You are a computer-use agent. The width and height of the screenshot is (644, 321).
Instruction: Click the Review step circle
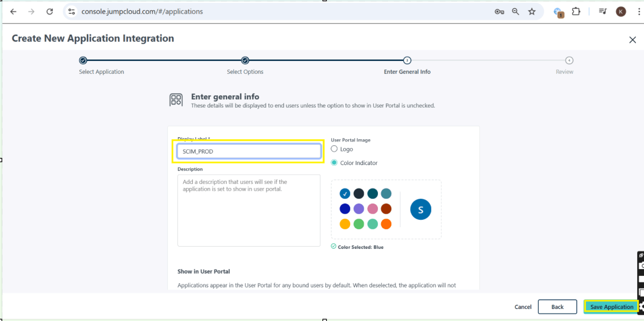(x=569, y=60)
